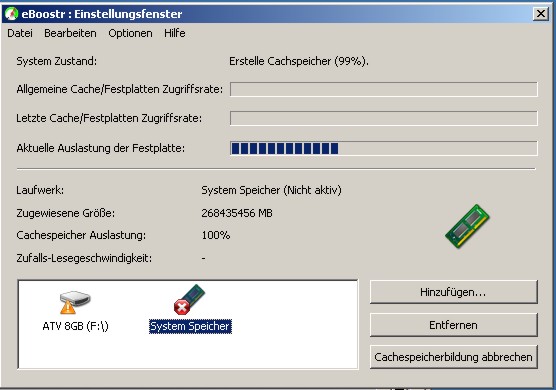Click the '100%' Cachespeicher Auslastung value
Image resolution: width=556 pixels, height=390 pixels.
coord(216,235)
